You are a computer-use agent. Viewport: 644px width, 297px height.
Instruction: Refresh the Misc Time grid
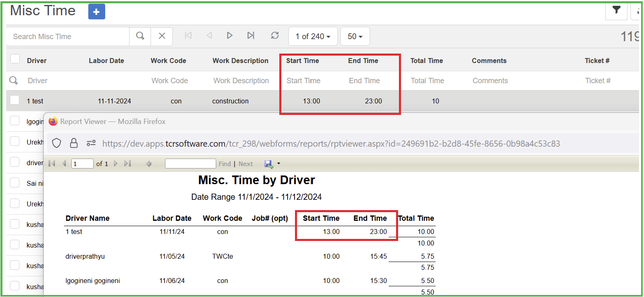pyautogui.click(x=275, y=36)
